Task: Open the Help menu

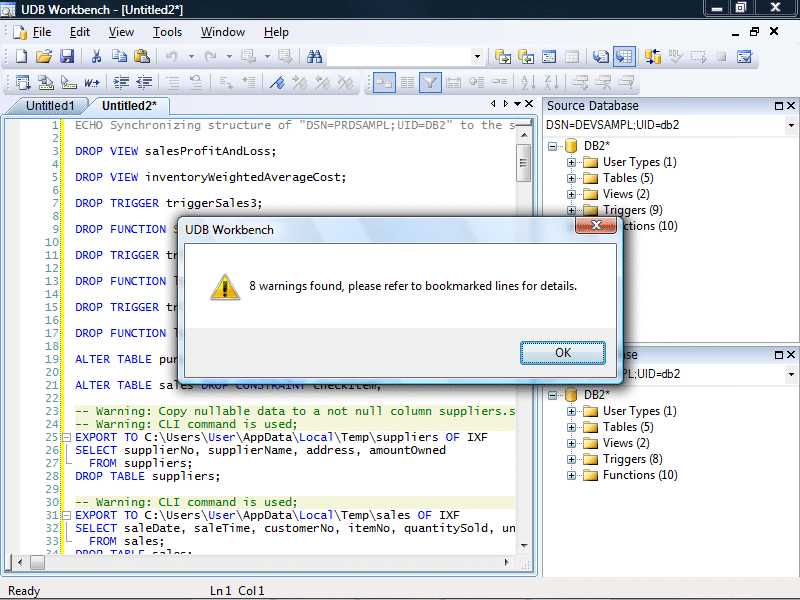Action: [x=276, y=32]
